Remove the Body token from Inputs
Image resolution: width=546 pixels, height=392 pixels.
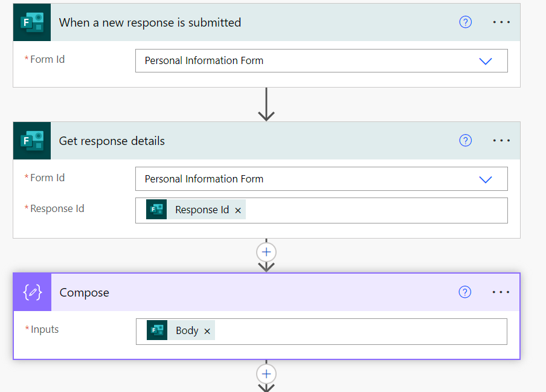pos(207,331)
